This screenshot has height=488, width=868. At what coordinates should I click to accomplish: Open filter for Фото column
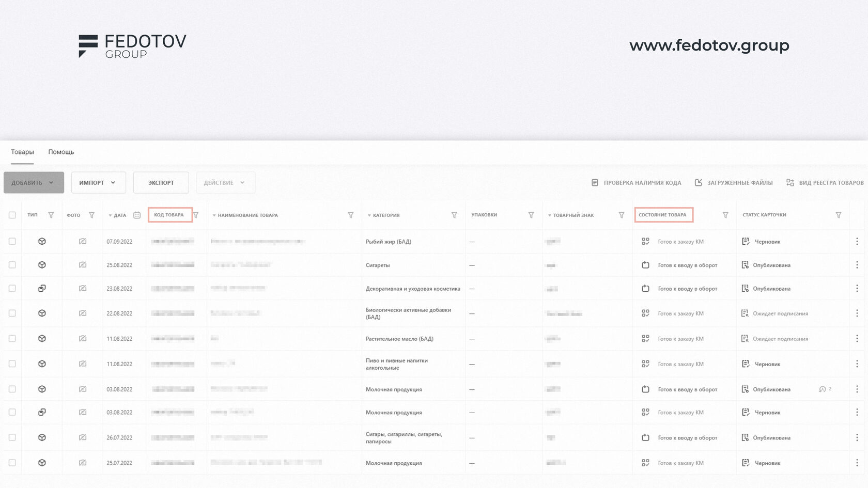pyautogui.click(x=91, y=215)
